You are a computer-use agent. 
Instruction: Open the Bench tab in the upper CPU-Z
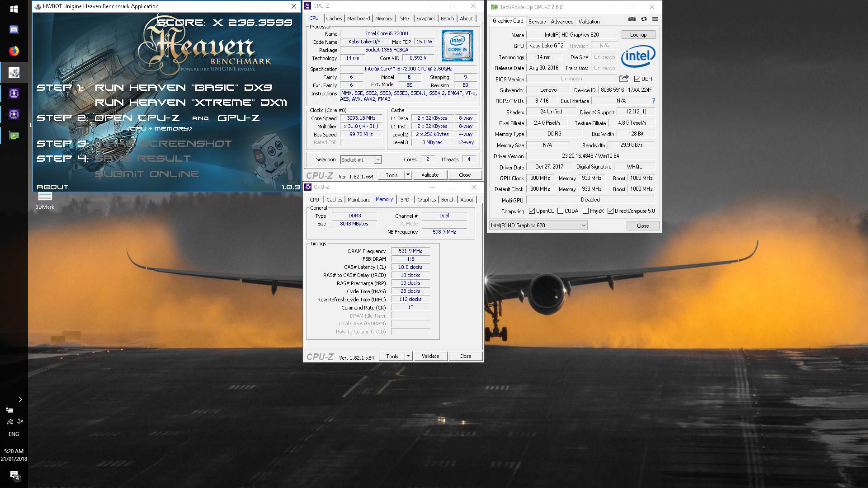(x=448, y=19)
